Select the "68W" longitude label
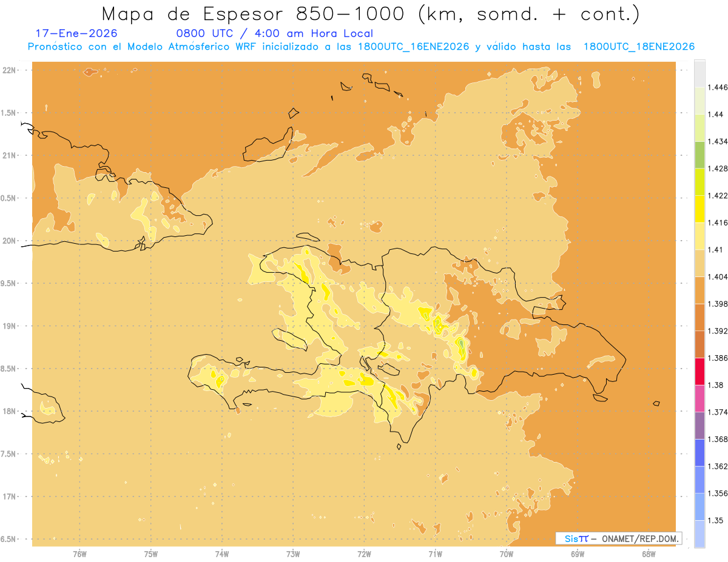Viewport: 728px width, 562px height. pos(649,554)
